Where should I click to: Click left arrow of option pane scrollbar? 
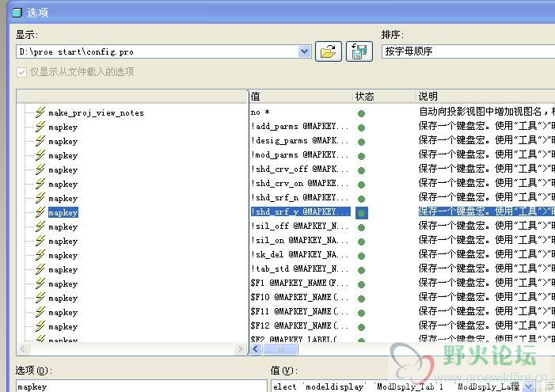click(x=23, y=349)
